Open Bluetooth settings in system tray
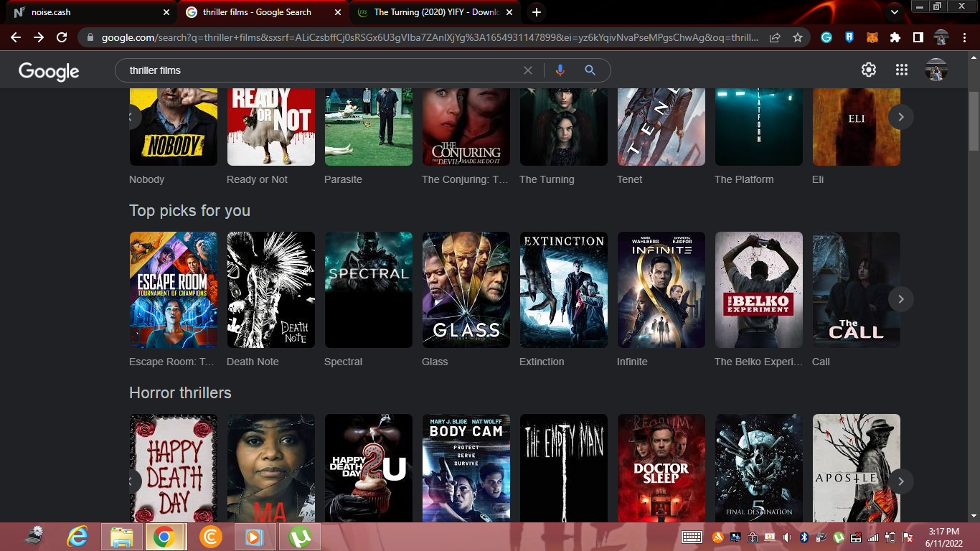 tap(804, 537)
